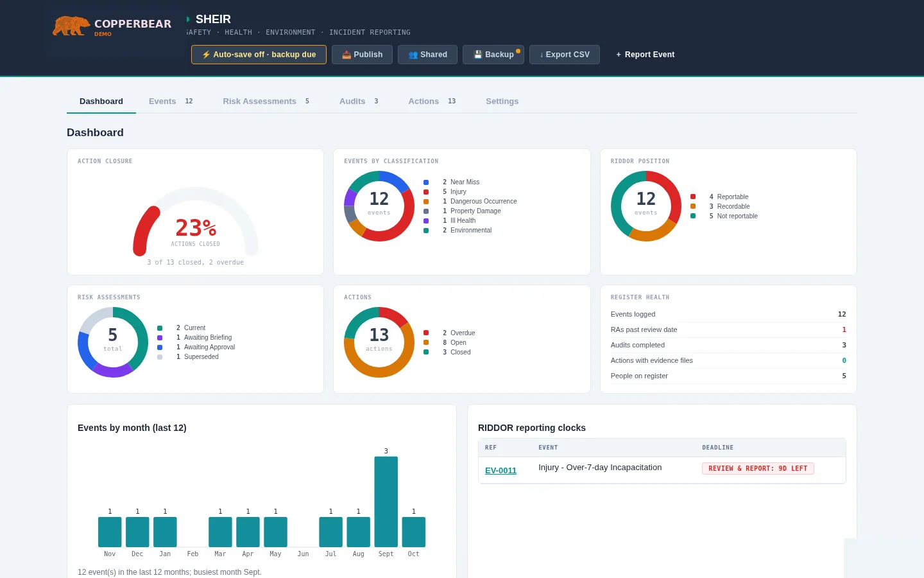Click the Auto-save off backup due button

[259, 55]
